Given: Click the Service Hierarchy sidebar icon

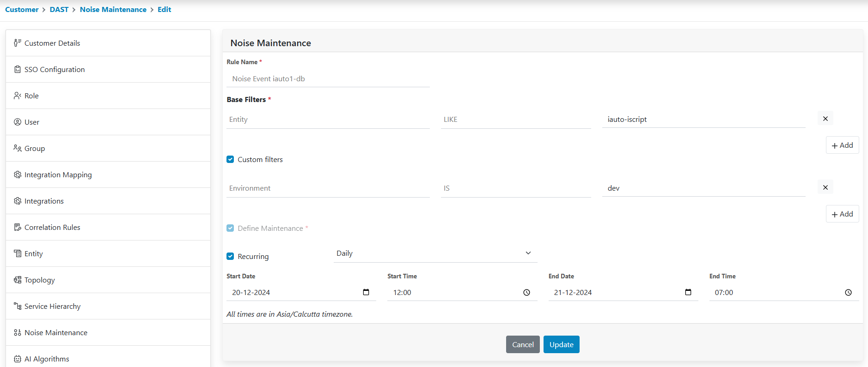Looking at the screenshot, I should [x=18, y=306].
